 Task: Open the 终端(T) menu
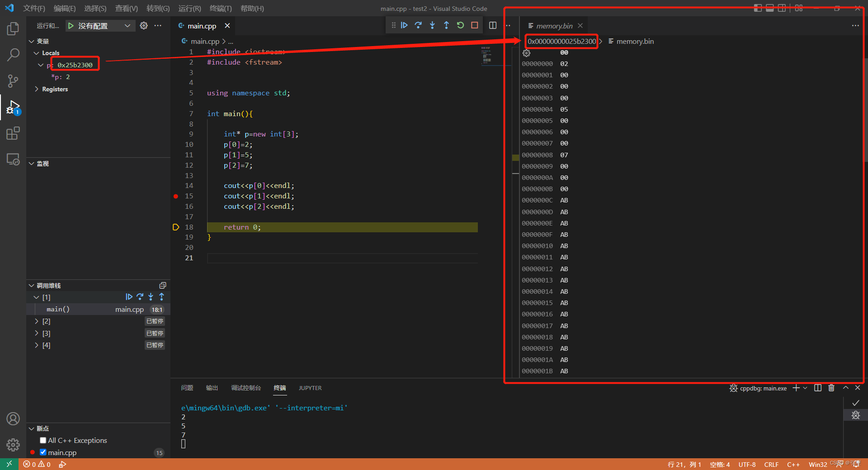(x=221, y=8)
